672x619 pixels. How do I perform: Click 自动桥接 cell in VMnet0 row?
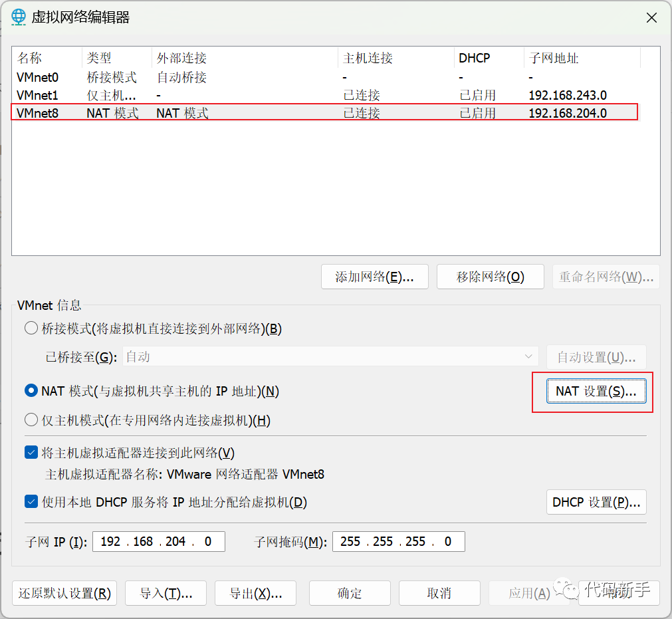pyautogui.click(x=181, y=78)
